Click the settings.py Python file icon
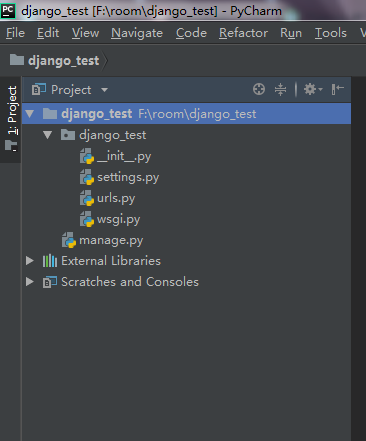366x441 pixels. (87, 177)
